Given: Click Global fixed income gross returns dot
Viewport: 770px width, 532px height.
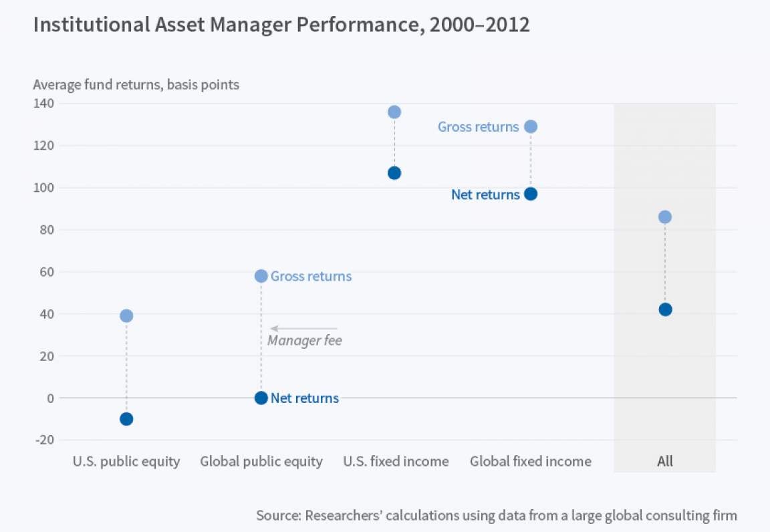Looking at the screenshot, I should click(x=531, y=126).
